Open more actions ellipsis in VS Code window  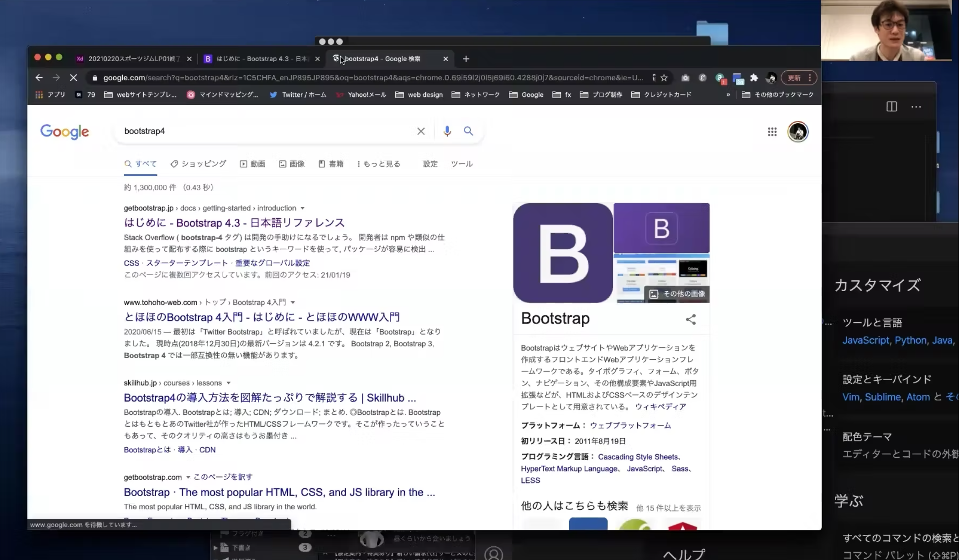[916, 106]
